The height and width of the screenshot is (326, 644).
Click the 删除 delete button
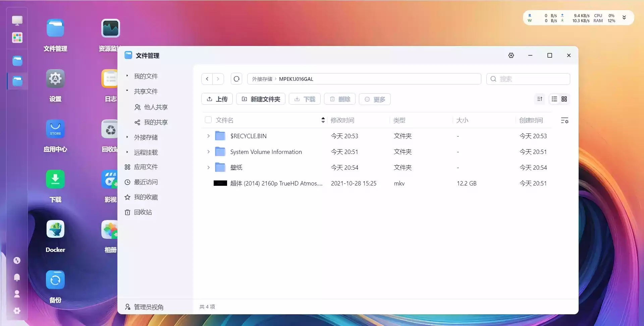click(x=340, y=99)
